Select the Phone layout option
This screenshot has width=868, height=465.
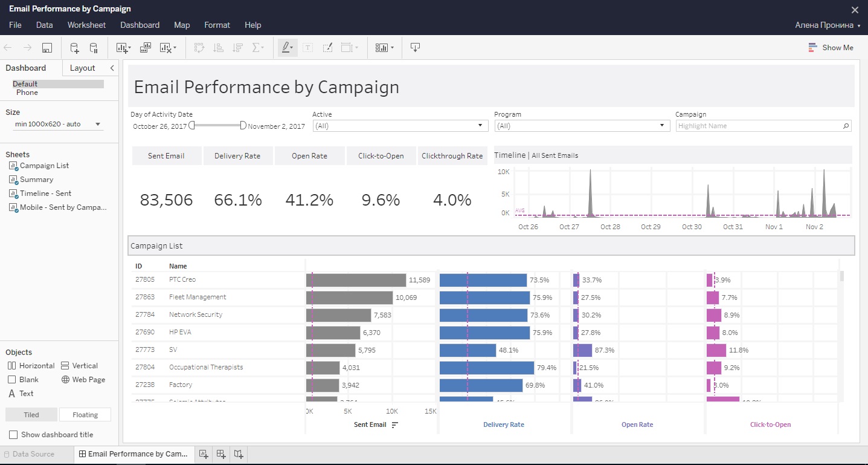[x=27, y=92]
